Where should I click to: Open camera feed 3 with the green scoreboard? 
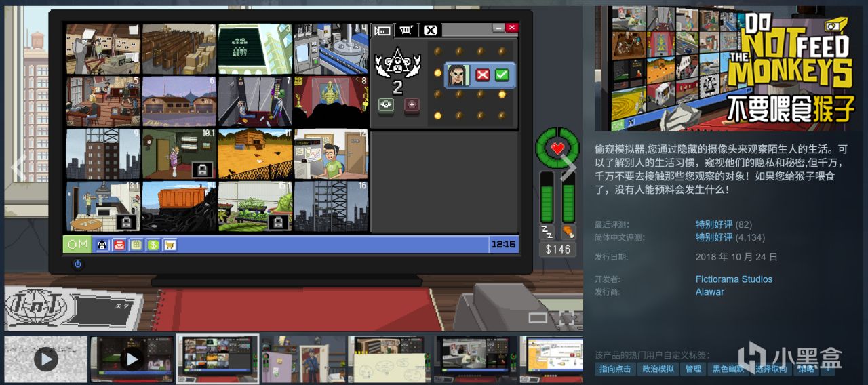click(x=255, y=49)
